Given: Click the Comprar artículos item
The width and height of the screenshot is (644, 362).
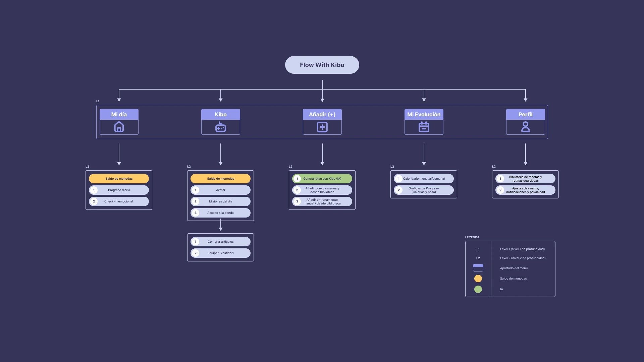Looking at the screenshot, I should (x=221, y=242).
